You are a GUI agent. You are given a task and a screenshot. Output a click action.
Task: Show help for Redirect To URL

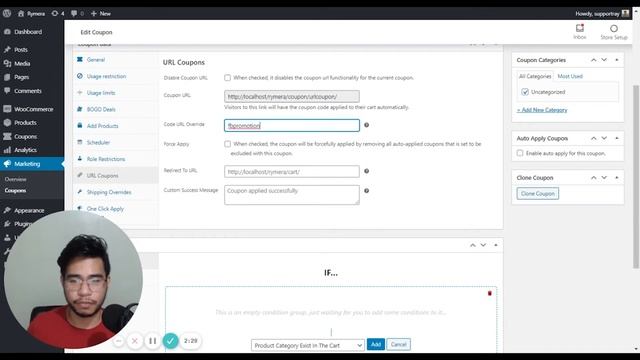coord(367,171)
